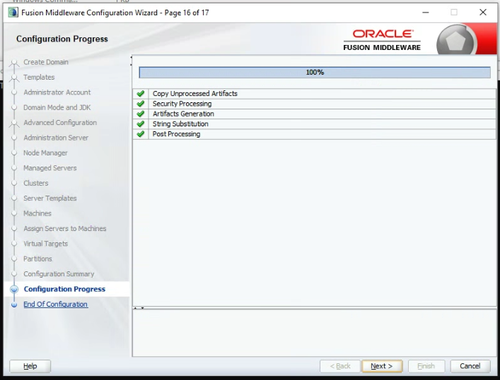Select Configuration Progress step in sidebar
The width and height of the screenshot is (500, 380).
click(x=64, y=289)
